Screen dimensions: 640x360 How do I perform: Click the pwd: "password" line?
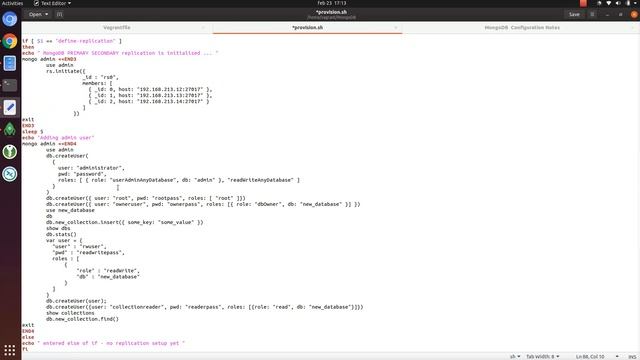pos(82,174)
